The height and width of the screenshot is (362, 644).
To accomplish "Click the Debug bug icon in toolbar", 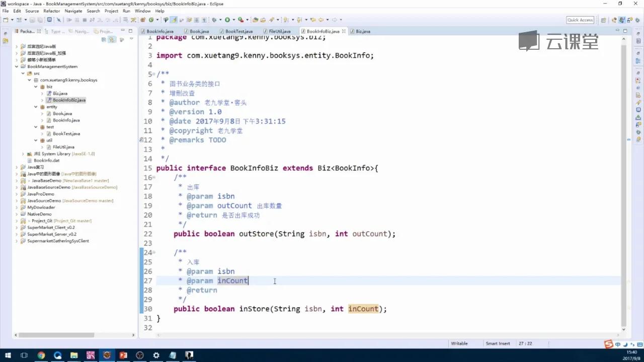I will (214, 20).
